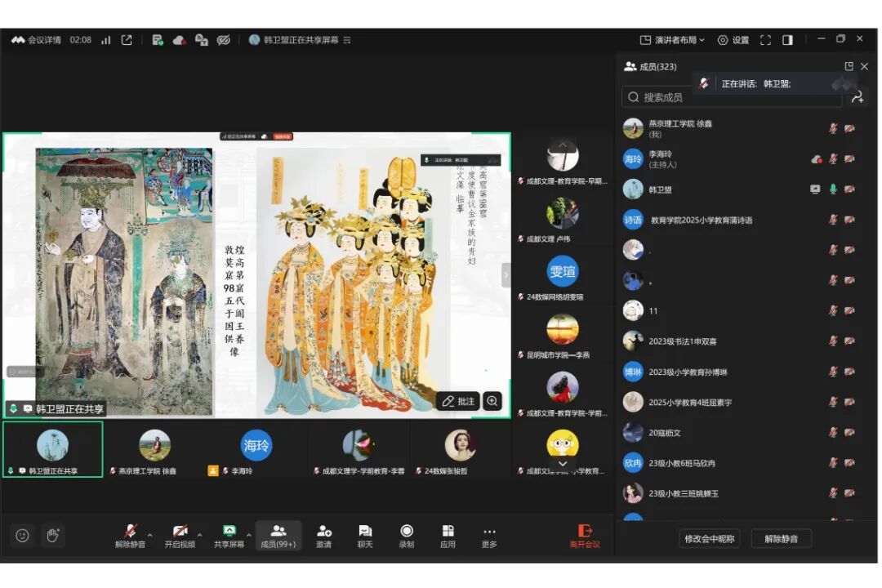Click the camera icon in 23级小教三班姚婷玉 row

tap(850, 493)
